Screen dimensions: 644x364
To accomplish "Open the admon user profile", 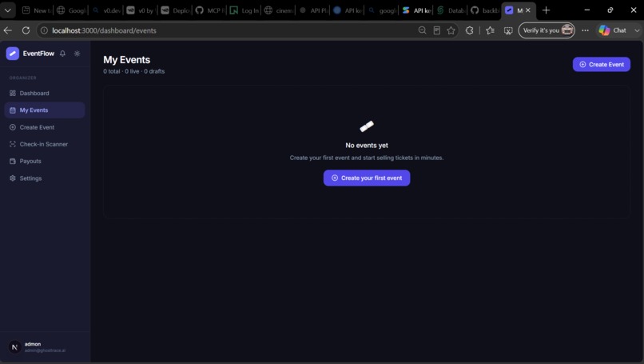I will click(x=45, y=347).
